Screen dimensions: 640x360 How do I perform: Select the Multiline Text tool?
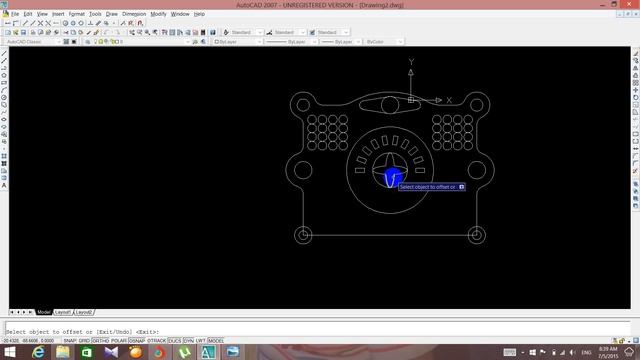(x=4, y=185)
